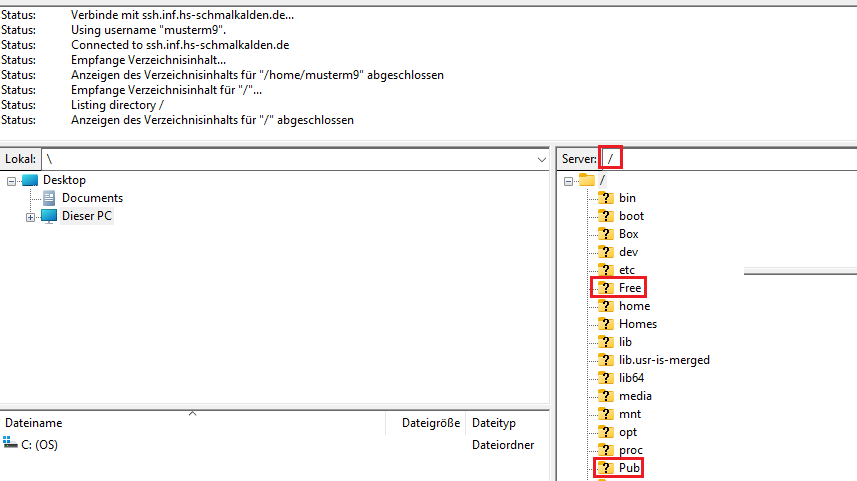Click the Desktop icon in local tree
857x481 pixels.
29,180
